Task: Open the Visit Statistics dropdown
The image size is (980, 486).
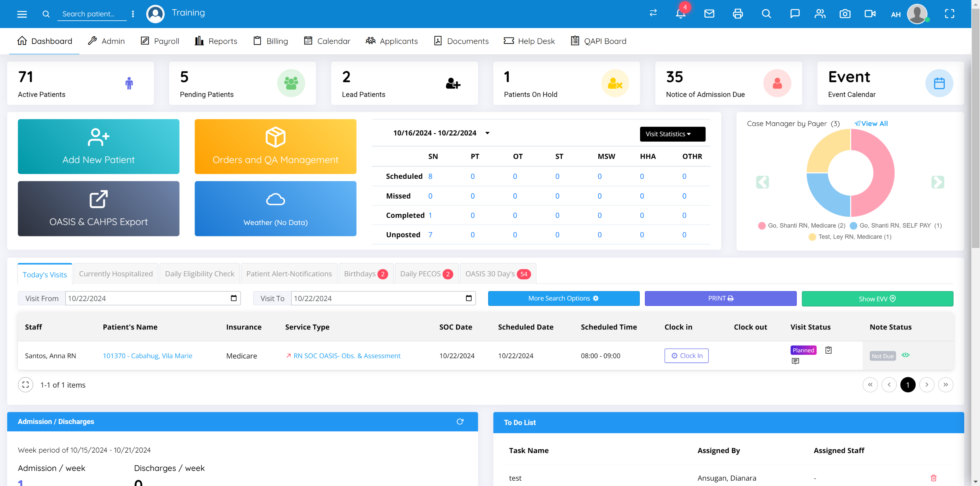Action: coord(672,134)
